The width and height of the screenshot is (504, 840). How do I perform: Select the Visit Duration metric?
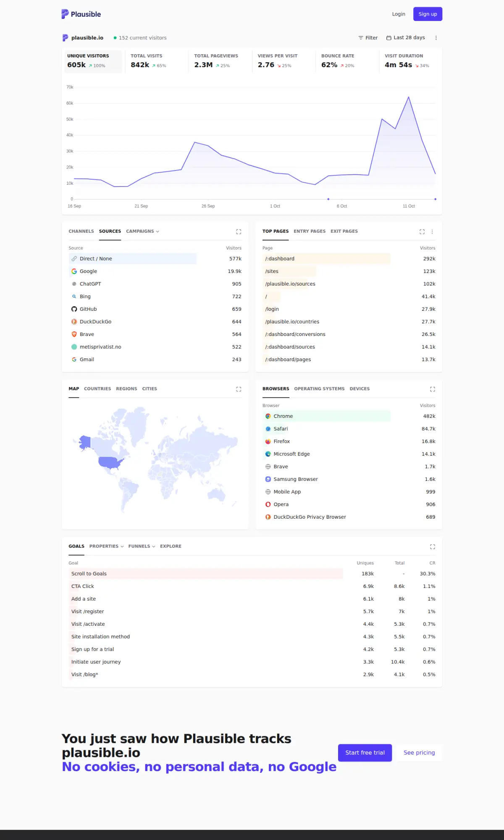410,61
